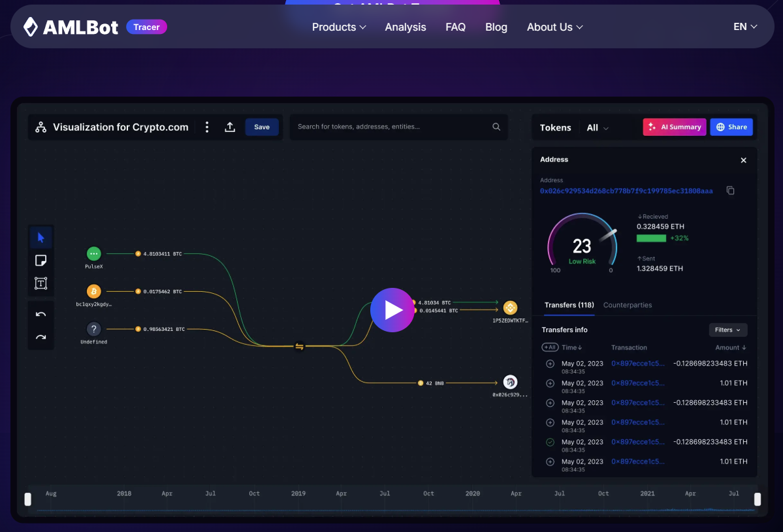Screen dimensions: 783x532
Task: Open the Filters dropdown
Action: (x=727, y=330)
